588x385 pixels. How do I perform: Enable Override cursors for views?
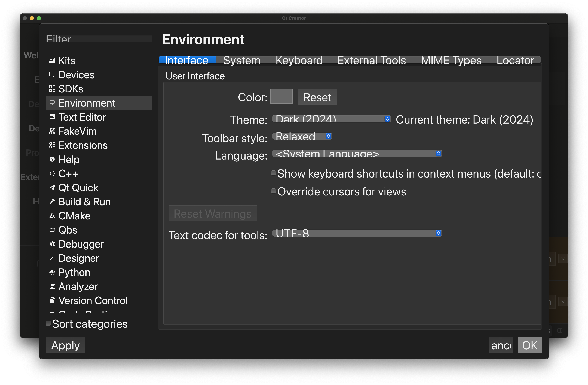(274, 191)
